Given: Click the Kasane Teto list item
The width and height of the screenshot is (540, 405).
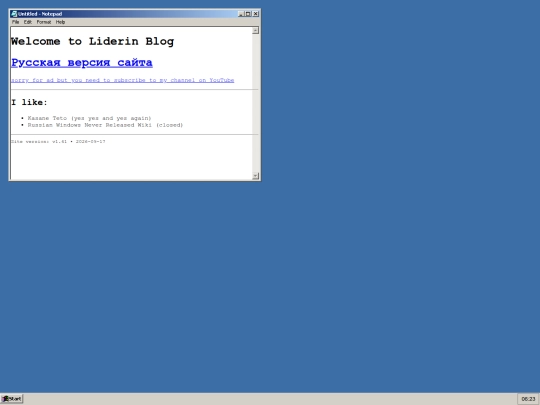Looking at the screenshot, I should [89, 118].
